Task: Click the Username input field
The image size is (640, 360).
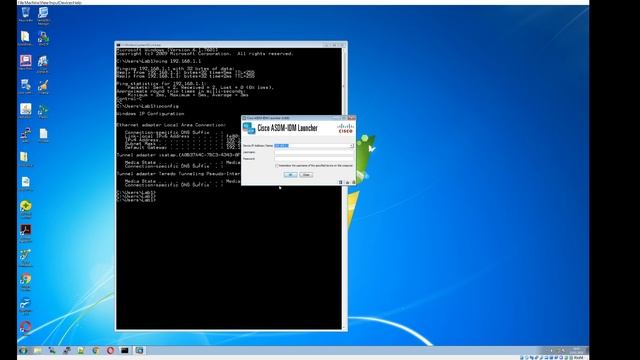Action: 314,152
